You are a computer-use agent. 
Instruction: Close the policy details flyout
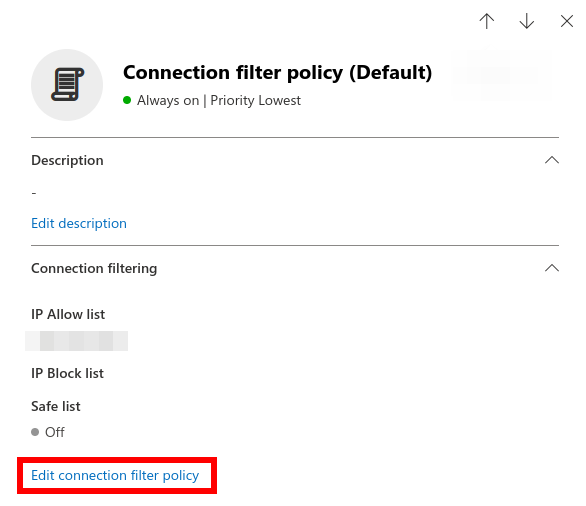click(x=567, y=21)
